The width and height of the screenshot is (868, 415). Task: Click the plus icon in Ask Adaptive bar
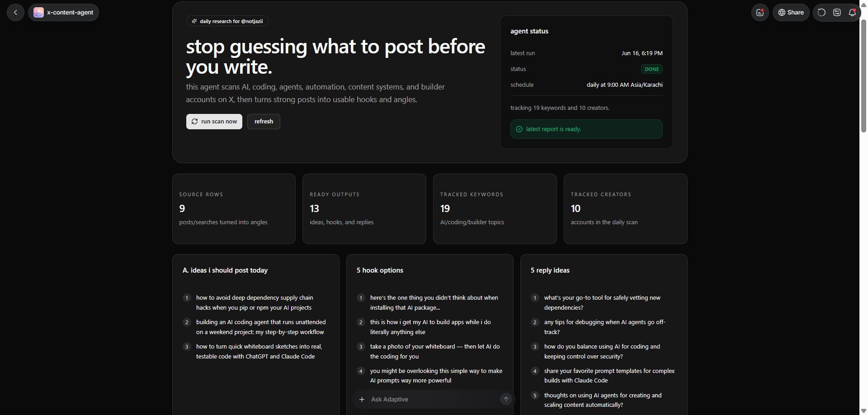coord(362,399)
